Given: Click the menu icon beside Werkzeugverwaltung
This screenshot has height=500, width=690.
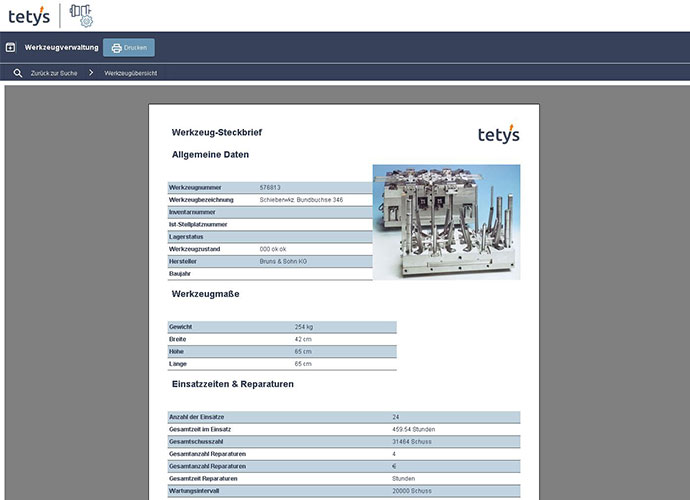Looking at the screenshot, I should point(11,47).
